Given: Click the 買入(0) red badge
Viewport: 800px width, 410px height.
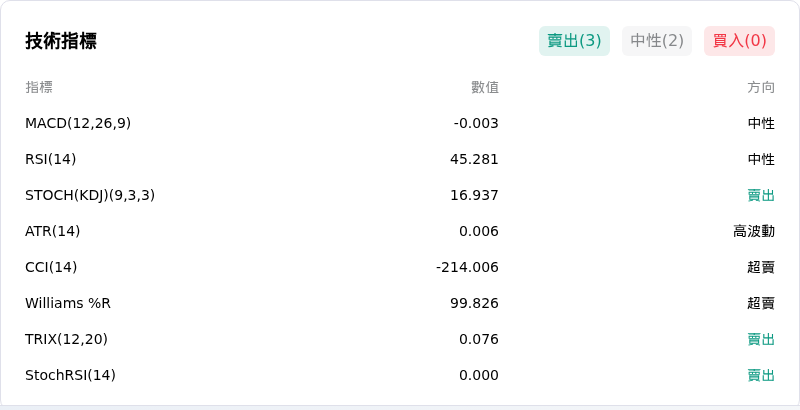Looking at the screenshot, I should tap(739, 41).
